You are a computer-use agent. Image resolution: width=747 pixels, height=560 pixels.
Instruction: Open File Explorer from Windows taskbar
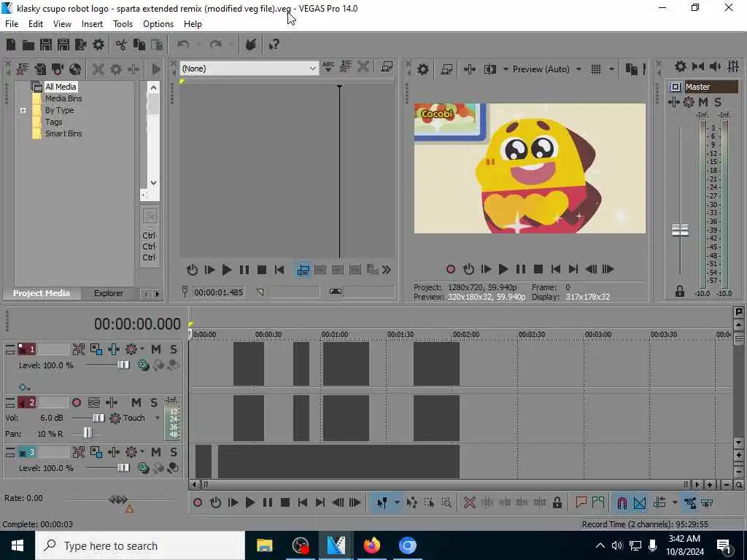click(x=264, y=545)
